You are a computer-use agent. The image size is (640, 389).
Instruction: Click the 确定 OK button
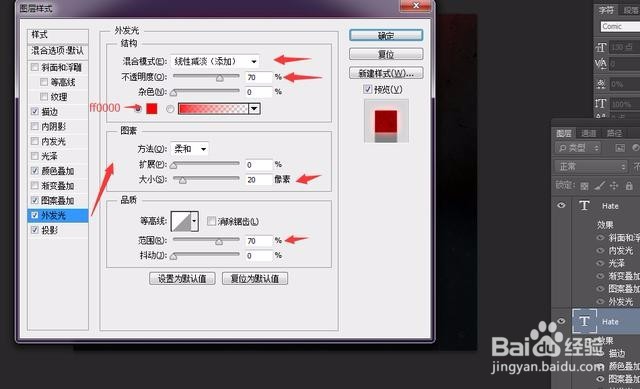tap(386, 36)
